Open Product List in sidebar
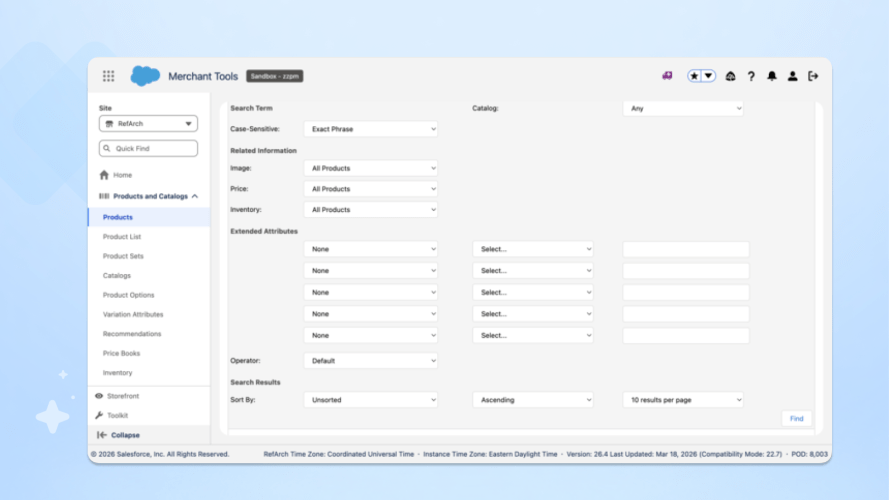This screenshot has height=500, width=889. coord(122,236)
